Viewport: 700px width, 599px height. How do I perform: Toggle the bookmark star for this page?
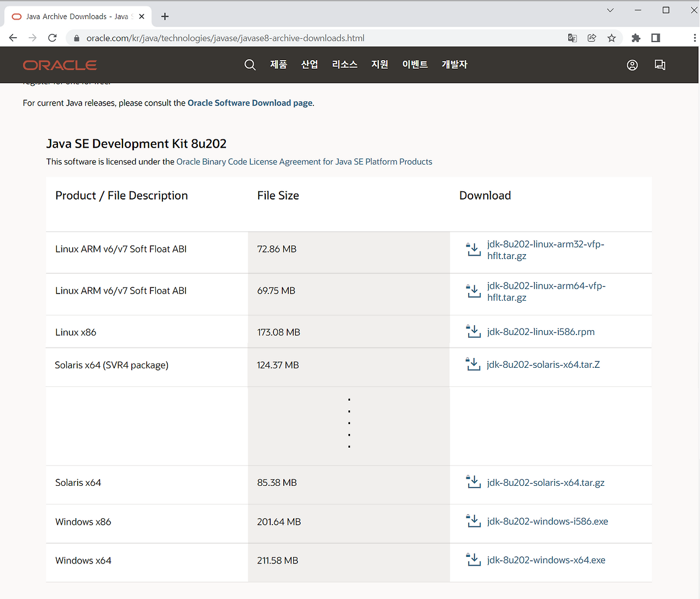coord(611,38)
